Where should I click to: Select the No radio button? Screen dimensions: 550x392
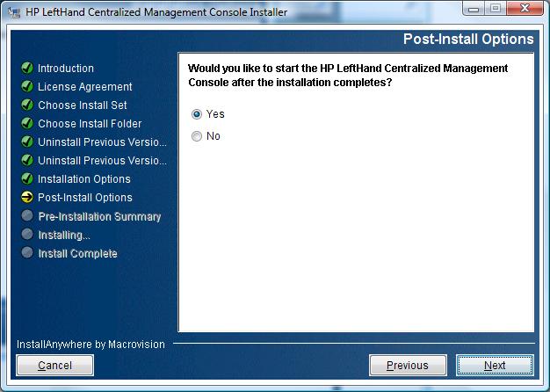[x=197, y=136]
